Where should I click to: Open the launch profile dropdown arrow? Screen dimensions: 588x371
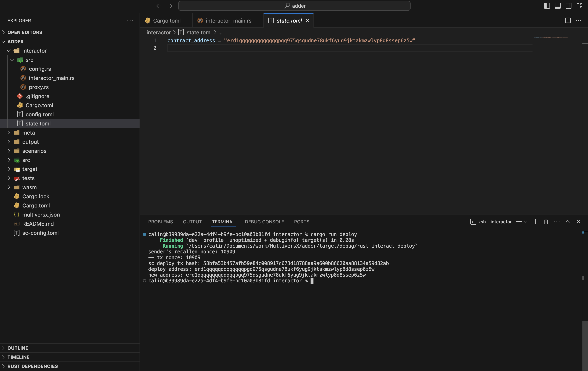(x=526, y=222)
